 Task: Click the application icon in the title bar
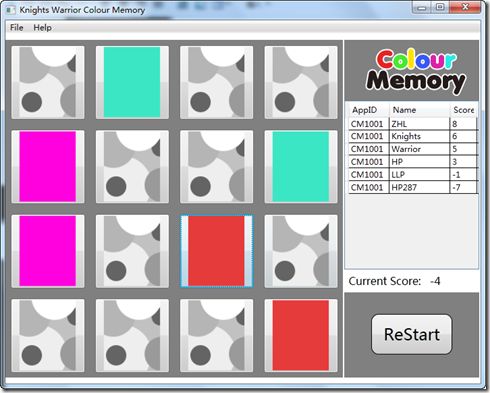pyautogui.click(x=11, y=10)
